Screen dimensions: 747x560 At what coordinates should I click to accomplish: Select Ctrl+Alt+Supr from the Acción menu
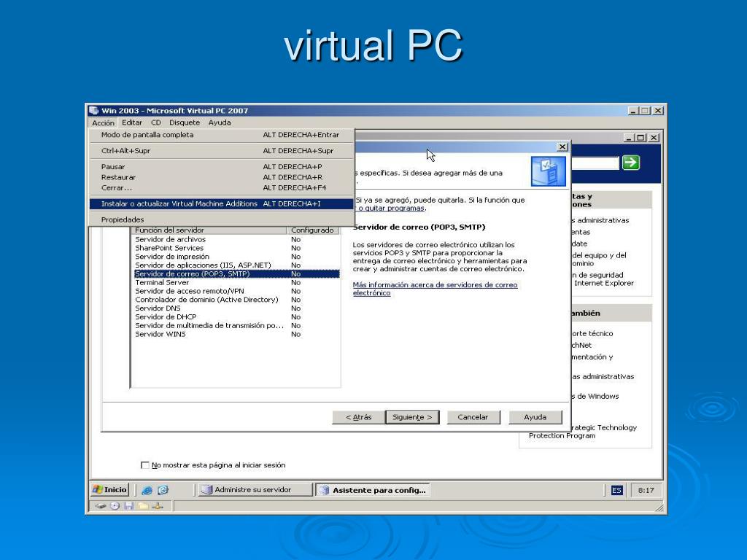coord(222,150)
